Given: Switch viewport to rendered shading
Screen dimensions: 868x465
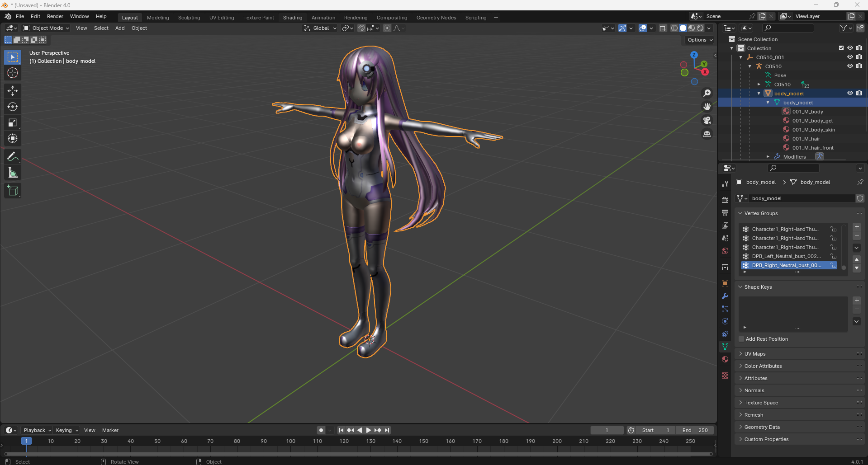Looking at the screenshot, I should click(700, 28).
